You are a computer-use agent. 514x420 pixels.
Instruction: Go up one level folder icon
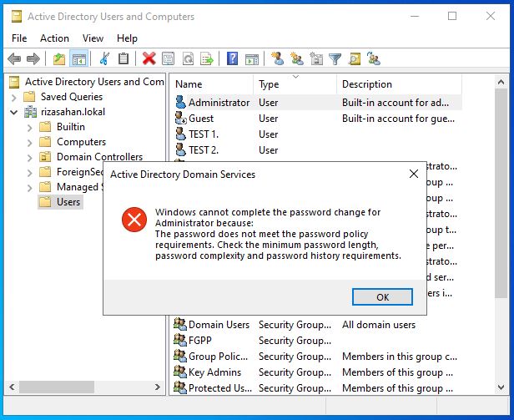[x=59, y=59]
